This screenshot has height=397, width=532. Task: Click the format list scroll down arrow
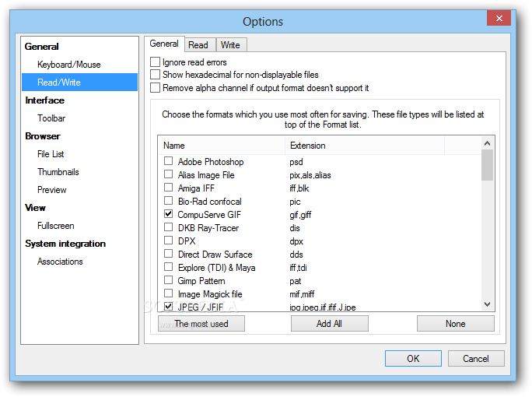(x=487, y=304)
